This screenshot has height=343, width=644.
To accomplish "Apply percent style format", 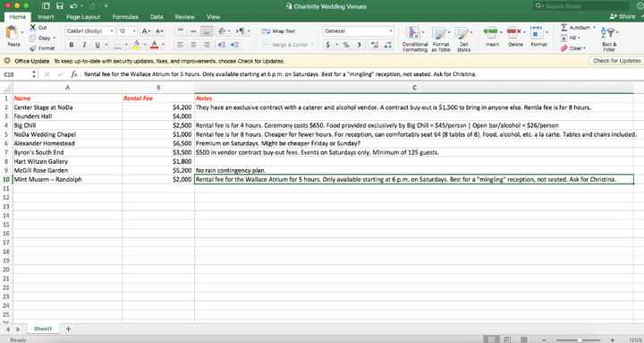I will pyautogui.click(x=346, y=45).
